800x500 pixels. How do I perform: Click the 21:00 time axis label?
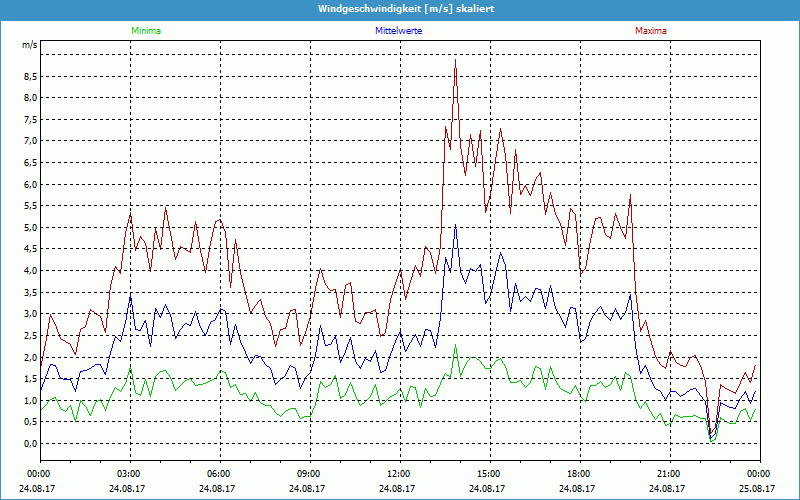click(670, 474)
